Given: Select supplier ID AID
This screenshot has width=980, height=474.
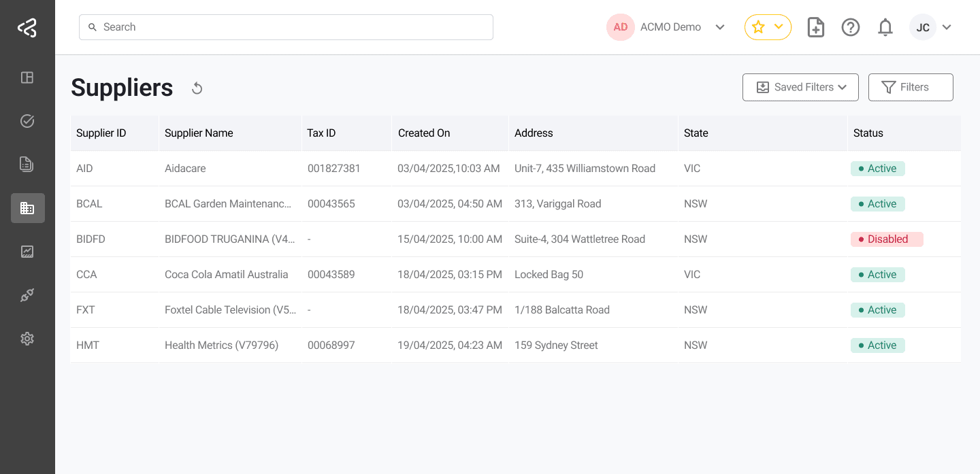Looking at the screenshot, I should tap(84, 169).
